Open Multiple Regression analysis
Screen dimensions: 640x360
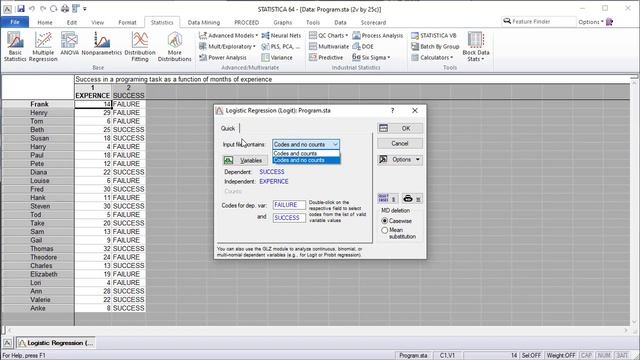[43, 47]
